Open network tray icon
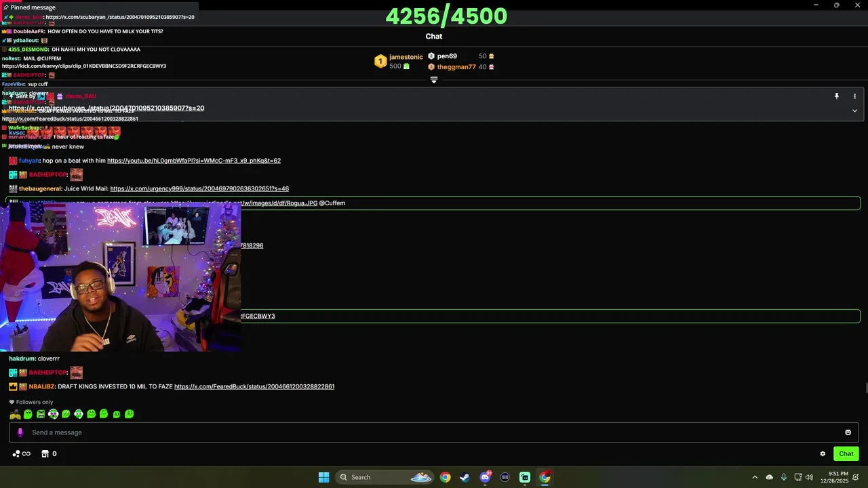Image resolution: width=868 pixels, height=488 pixels. click(797, 477)
